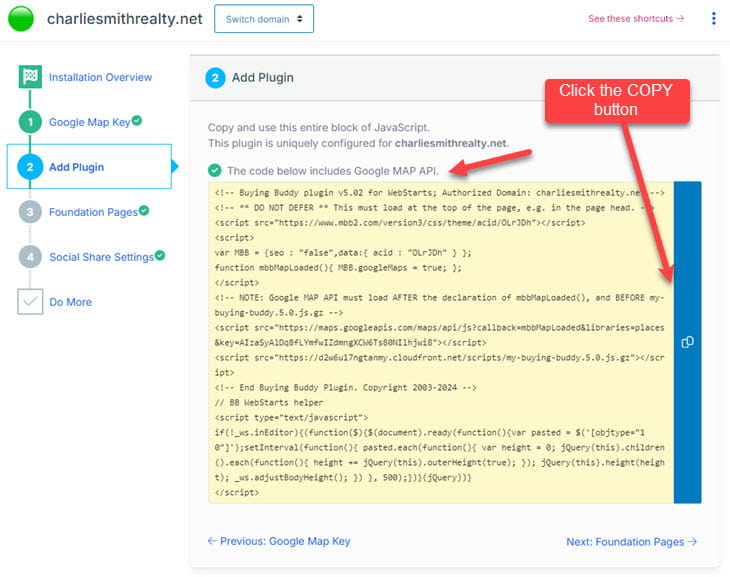Click green check beside Foundation Pages
Screen dimensions: 730x577
pyautogui.click(x=144, y=210)
